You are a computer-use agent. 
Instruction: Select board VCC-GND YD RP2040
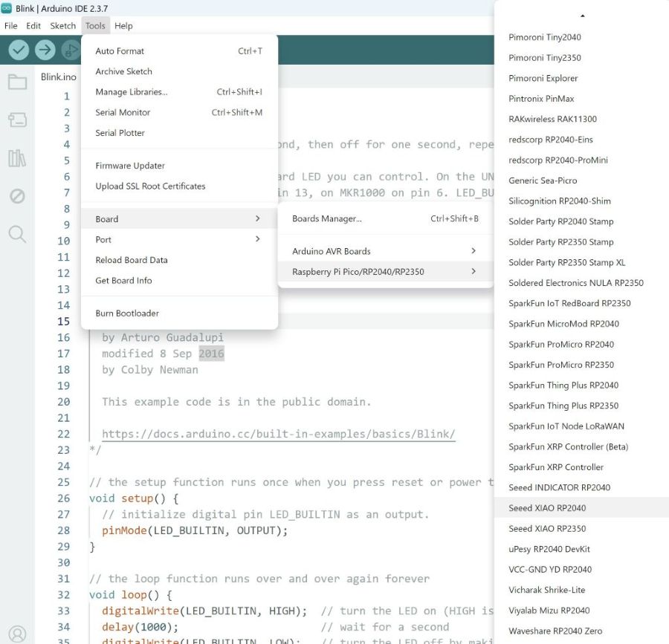581,570
